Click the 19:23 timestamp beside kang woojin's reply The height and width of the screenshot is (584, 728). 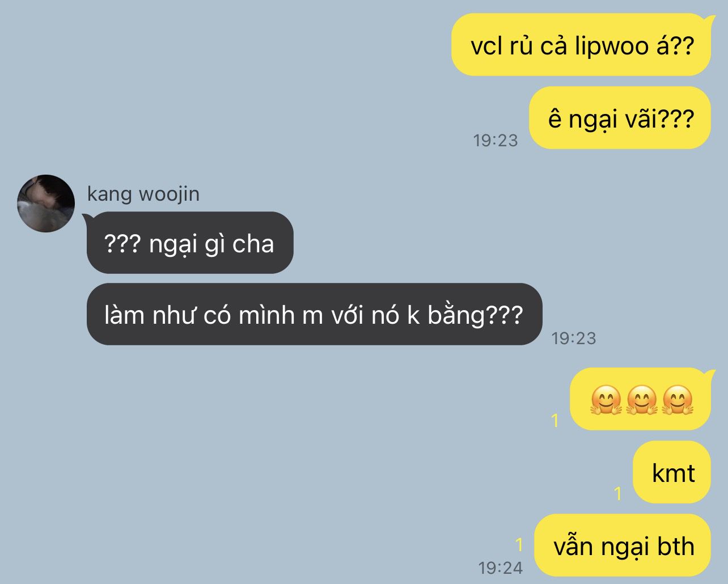pyautogui.click(x=574, y=338)
